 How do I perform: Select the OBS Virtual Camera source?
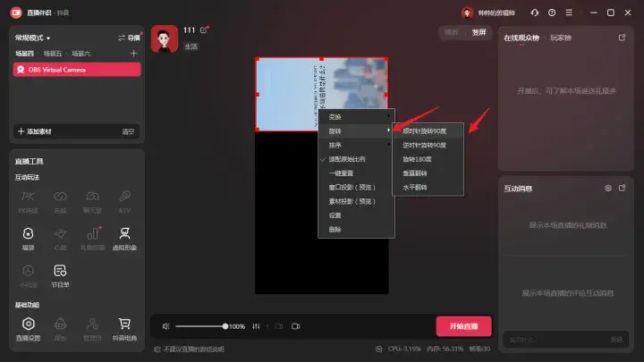point(77,70)
